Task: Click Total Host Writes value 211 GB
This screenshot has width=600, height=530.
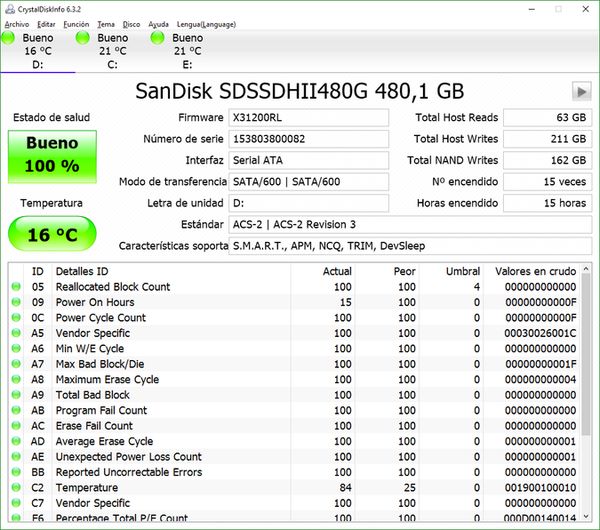Action: point(548,139)
